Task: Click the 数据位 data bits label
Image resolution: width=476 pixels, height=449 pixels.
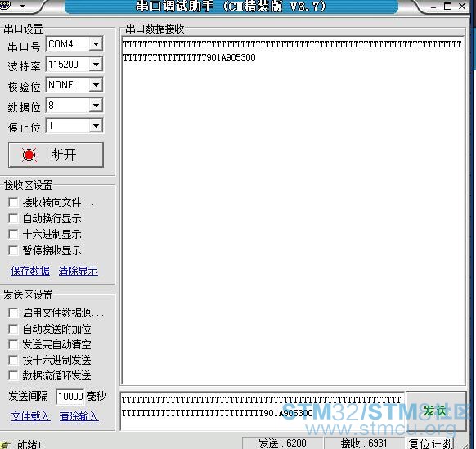Action: 24,107
